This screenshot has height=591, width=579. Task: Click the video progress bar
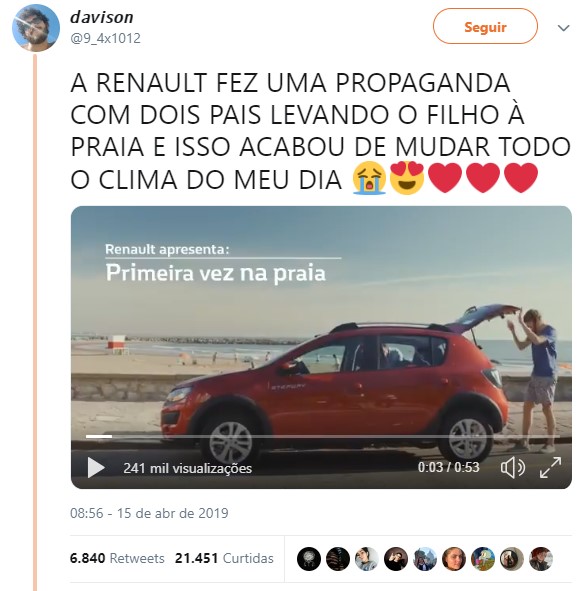322,436
